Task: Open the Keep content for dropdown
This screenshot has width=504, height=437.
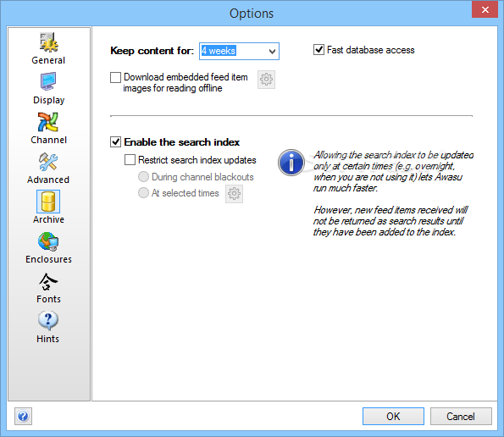Action: (272, 51)
